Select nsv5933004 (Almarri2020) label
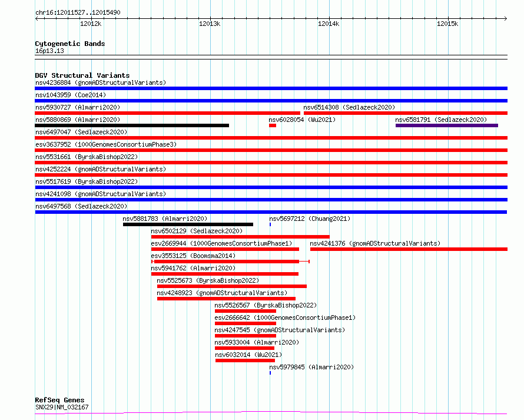 [257, 342]
